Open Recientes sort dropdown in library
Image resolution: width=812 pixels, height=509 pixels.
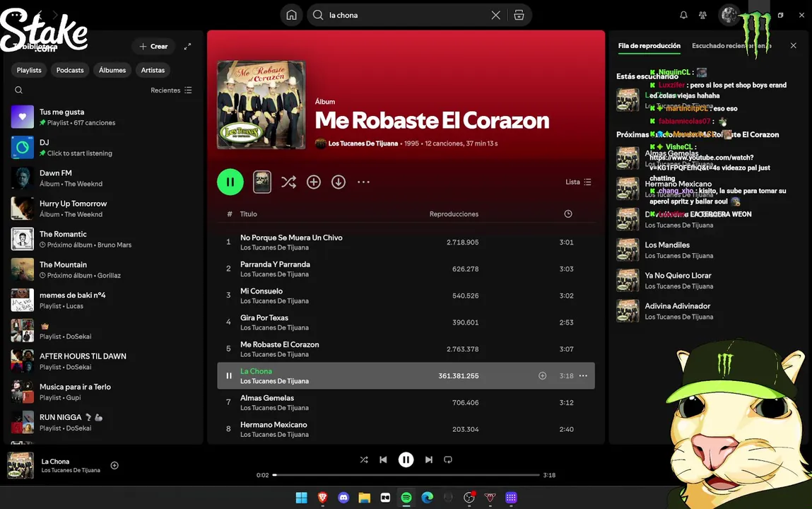pyautogui.click(x=172, y=90)
